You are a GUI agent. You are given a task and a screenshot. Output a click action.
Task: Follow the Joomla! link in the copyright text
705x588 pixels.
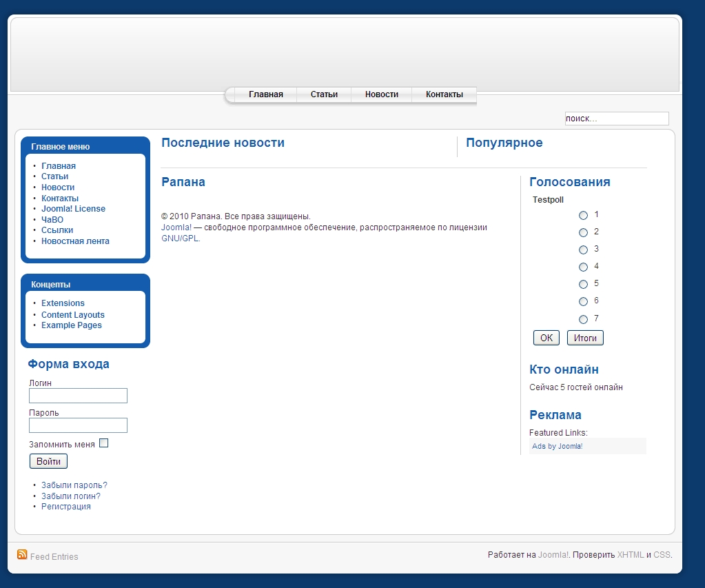(176, 227)
